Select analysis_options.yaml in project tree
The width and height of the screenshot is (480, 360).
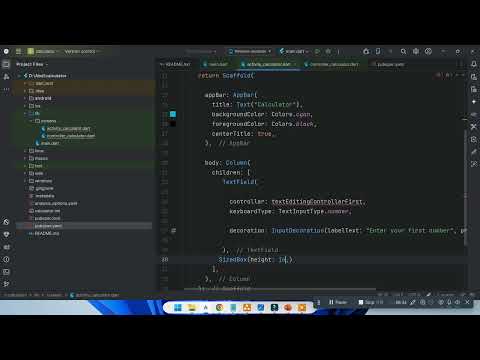click(56, 203)
